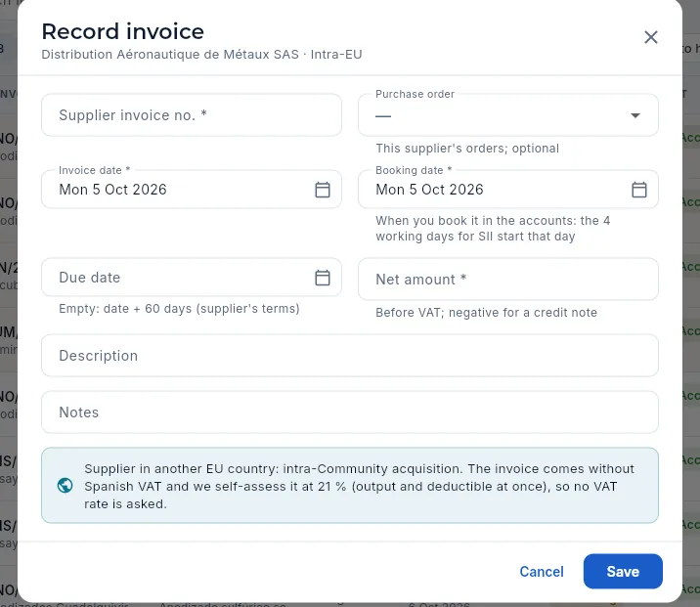This screenshot has width=700, height=607.
Task: Open the Due date calendar picker
Action: (x=323, y=278)
